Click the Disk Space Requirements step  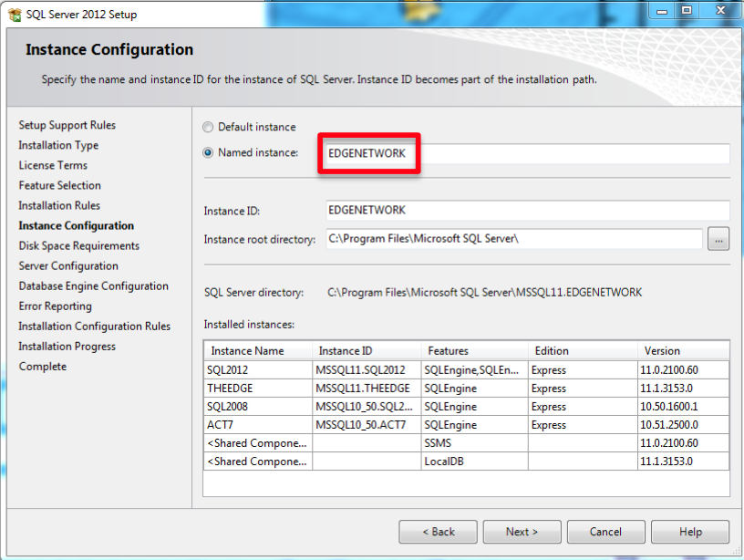pyautogui.click(x=78, y=246)
